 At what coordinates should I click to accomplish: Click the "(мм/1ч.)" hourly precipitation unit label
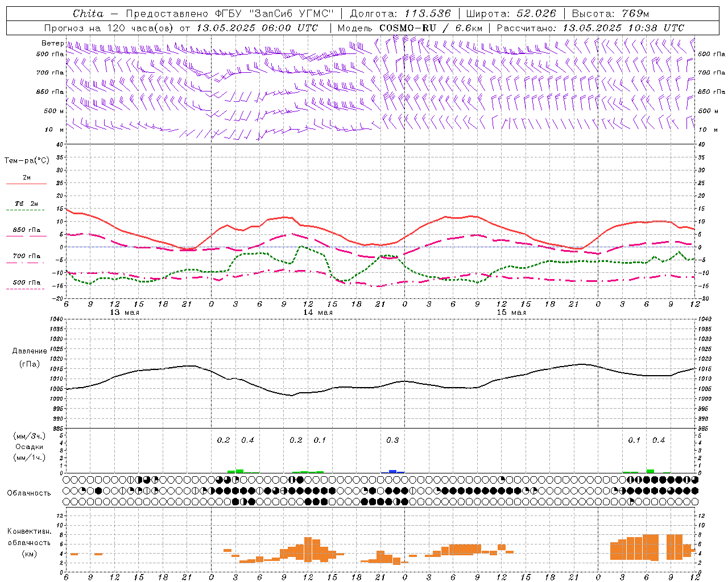coord(29,457)
